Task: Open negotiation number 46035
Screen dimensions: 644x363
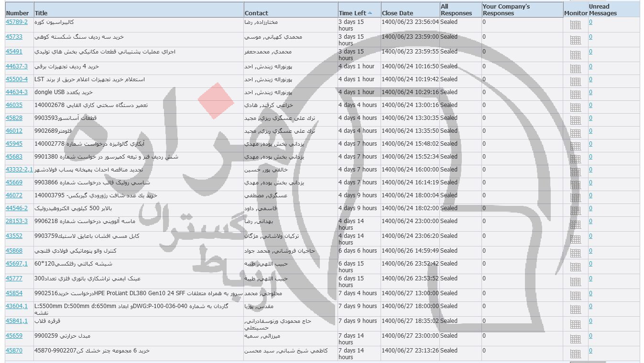Action: coord(14,105)
